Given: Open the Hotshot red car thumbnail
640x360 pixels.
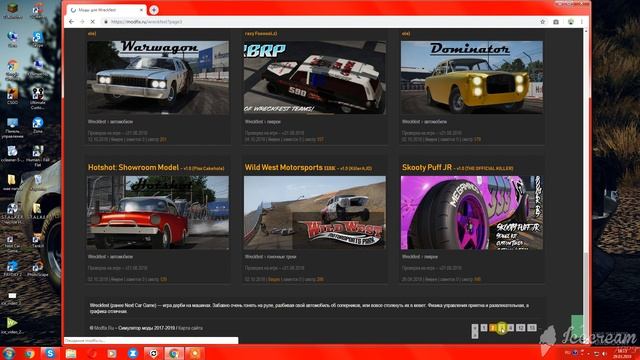Looking at the screenshot, I should (158, 213).
